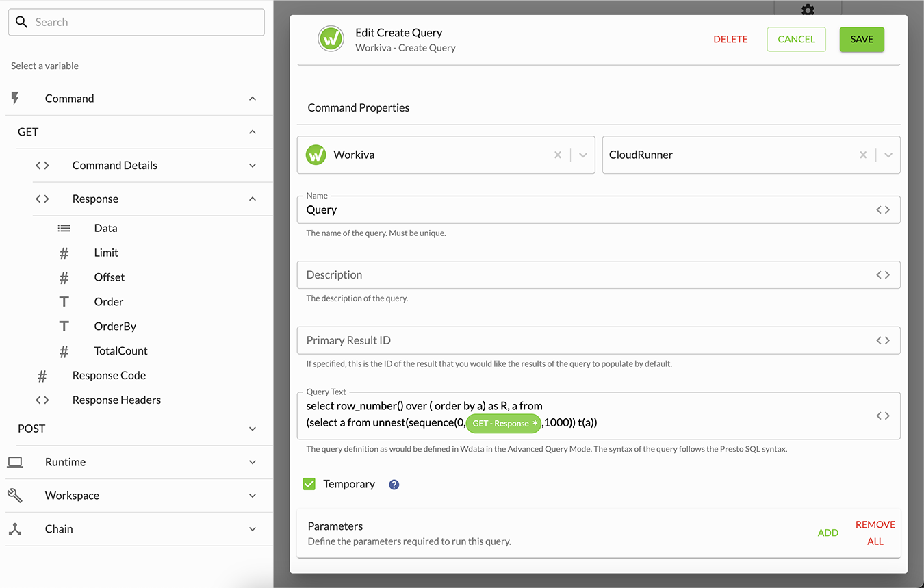924x588 pixels.
Task: Click the Runtime laptop icon
Action: pos(15,463)
